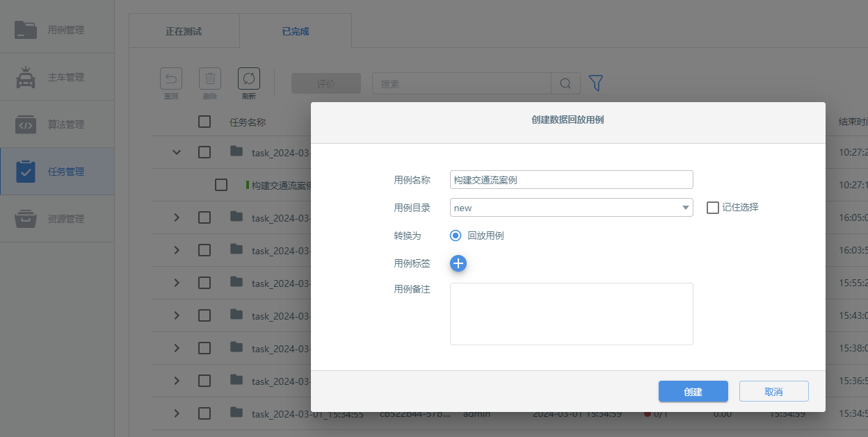Click the 用例名称 input field
This screenshot has width=868, height=437.
point(572,179)
